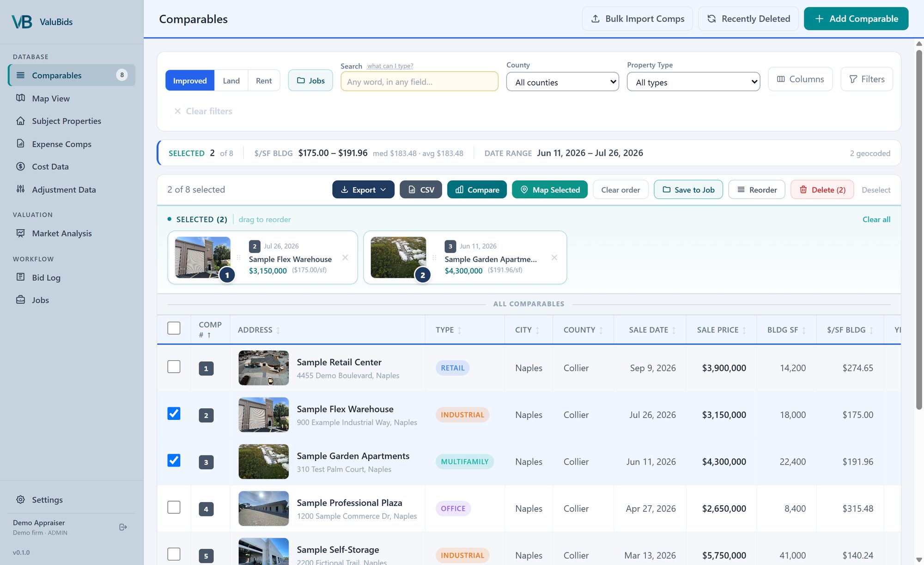Screen dimensions: 924x565
Task: Open Expense Comps sidebar icon
Action: pos(20,143)
